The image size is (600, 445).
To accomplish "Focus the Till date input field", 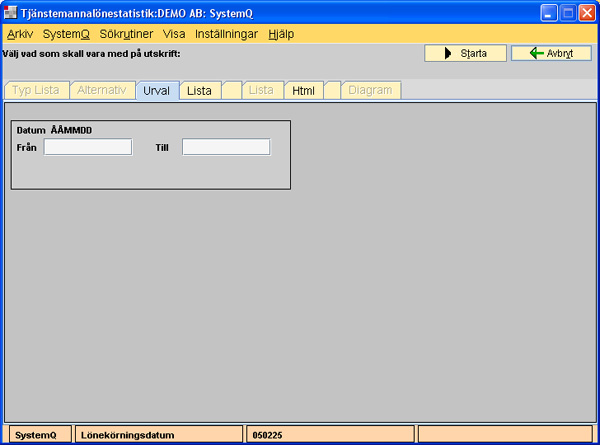I will pos(226,147).
